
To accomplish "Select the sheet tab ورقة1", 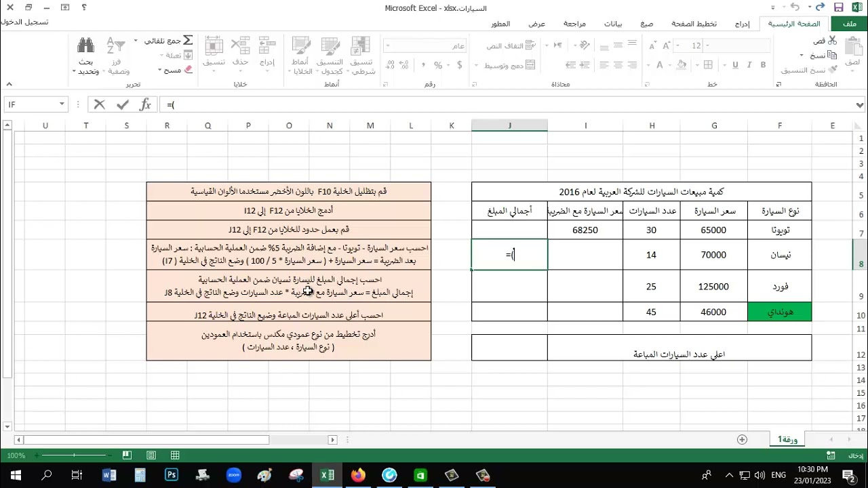I will pos(787,440).
